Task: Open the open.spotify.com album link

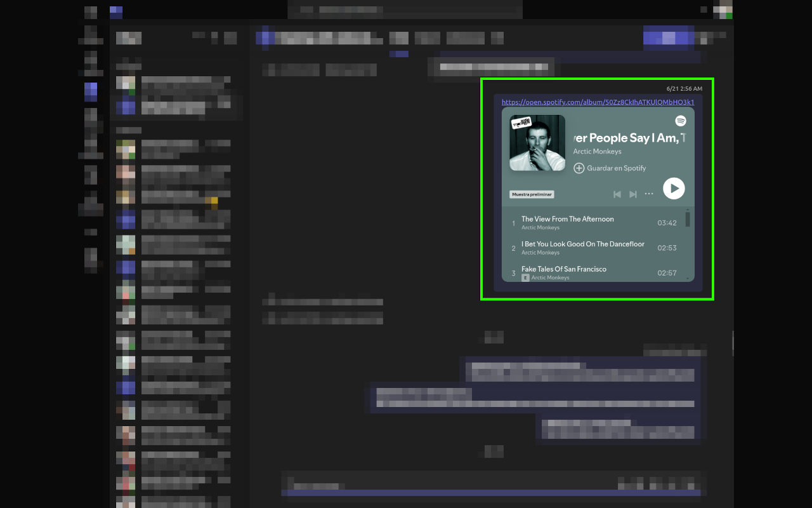Action: click(598, 102)
